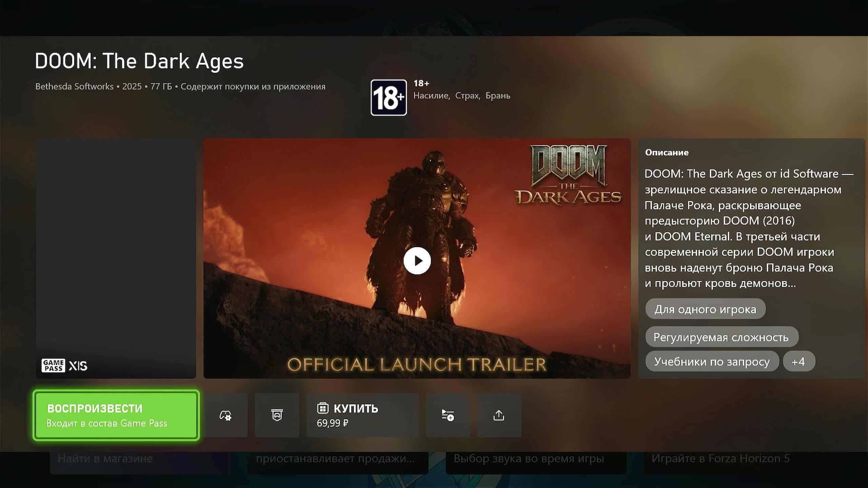
Task: Expand the +4 more features tag
Action: [798, 361]
